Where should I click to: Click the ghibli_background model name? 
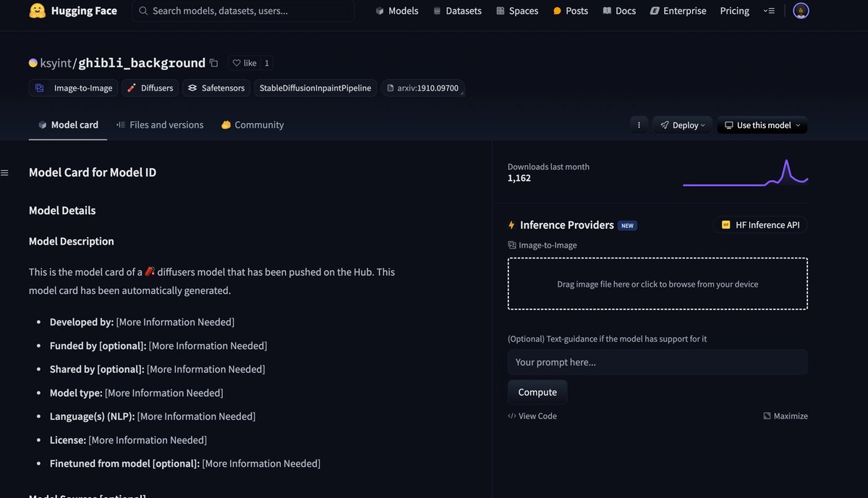(x=142, y=63)
